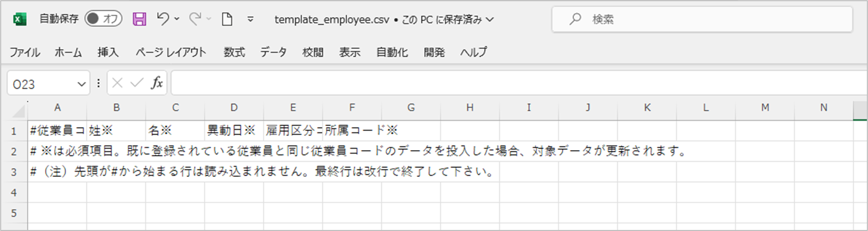Toggle the 自動保存 AutoSave switch
This screenshot has height=231, width=868.
[x=103, y=19]
